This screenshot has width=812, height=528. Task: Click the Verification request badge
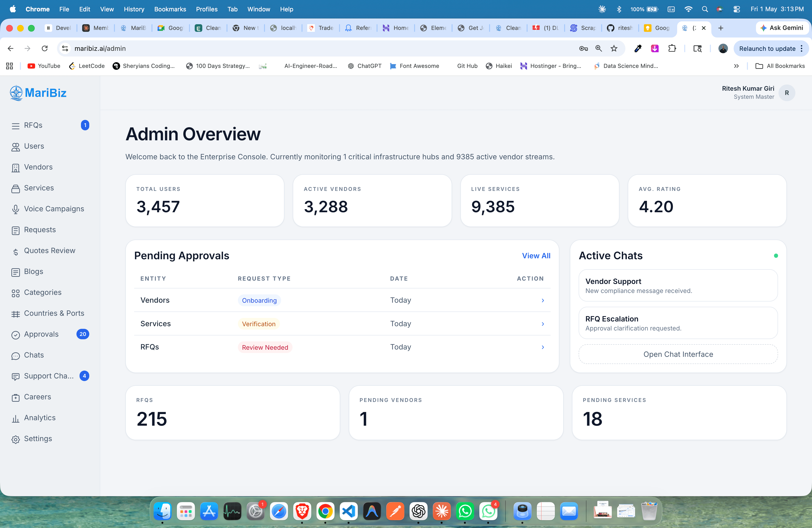[x=259, y=324]
